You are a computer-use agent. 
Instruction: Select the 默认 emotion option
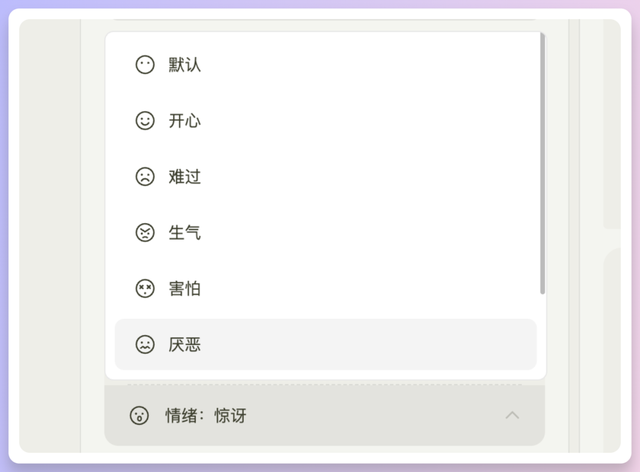pos(185,65)
